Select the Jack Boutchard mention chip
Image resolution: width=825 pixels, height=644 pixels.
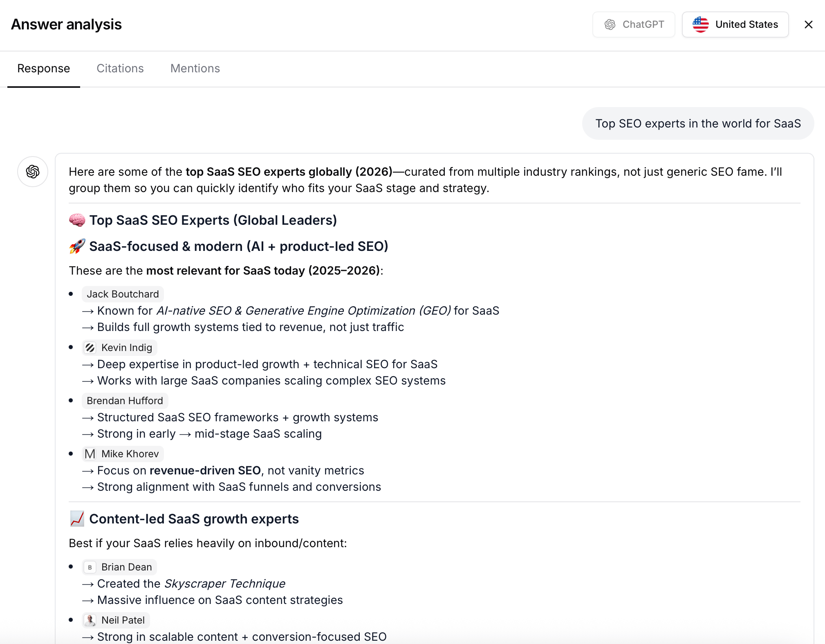tap(122, 294)
